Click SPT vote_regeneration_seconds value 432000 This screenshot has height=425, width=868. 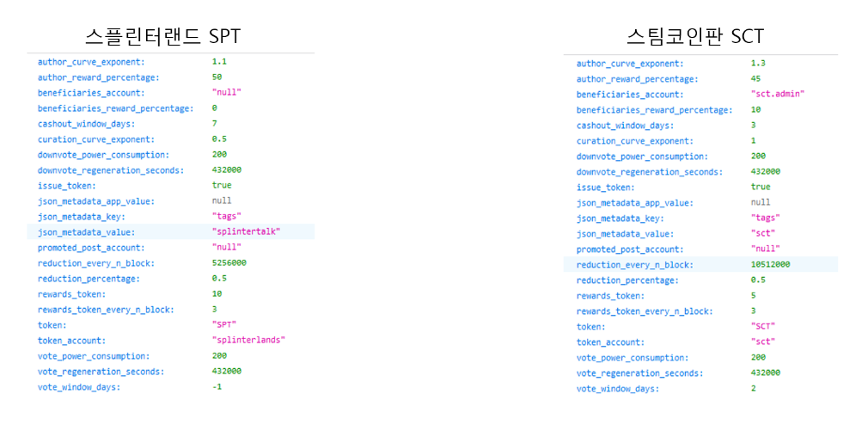click(x=226, y=372)
